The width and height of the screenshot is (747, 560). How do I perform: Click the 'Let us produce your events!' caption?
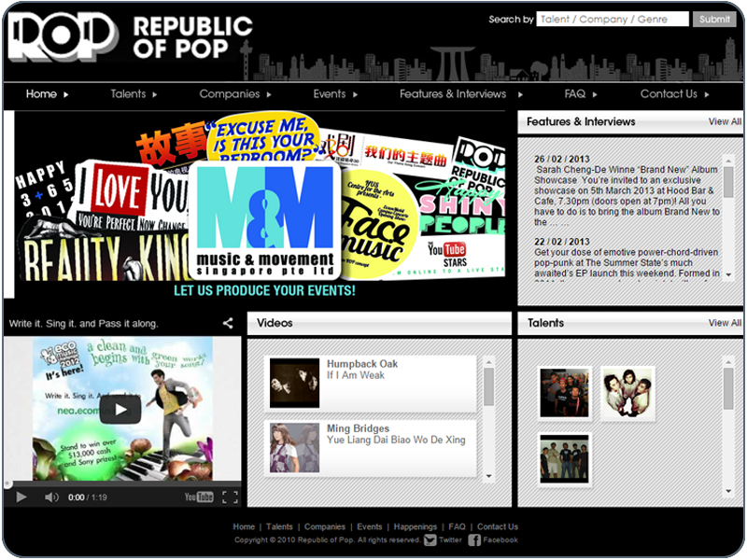tap(264, 290)
